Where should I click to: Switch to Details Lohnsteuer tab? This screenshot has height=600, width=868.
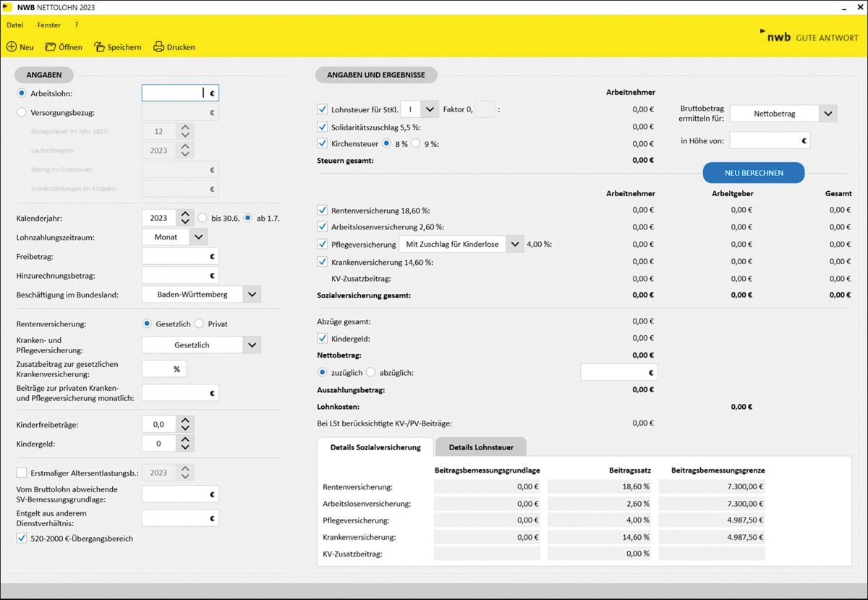click(480, 447)
